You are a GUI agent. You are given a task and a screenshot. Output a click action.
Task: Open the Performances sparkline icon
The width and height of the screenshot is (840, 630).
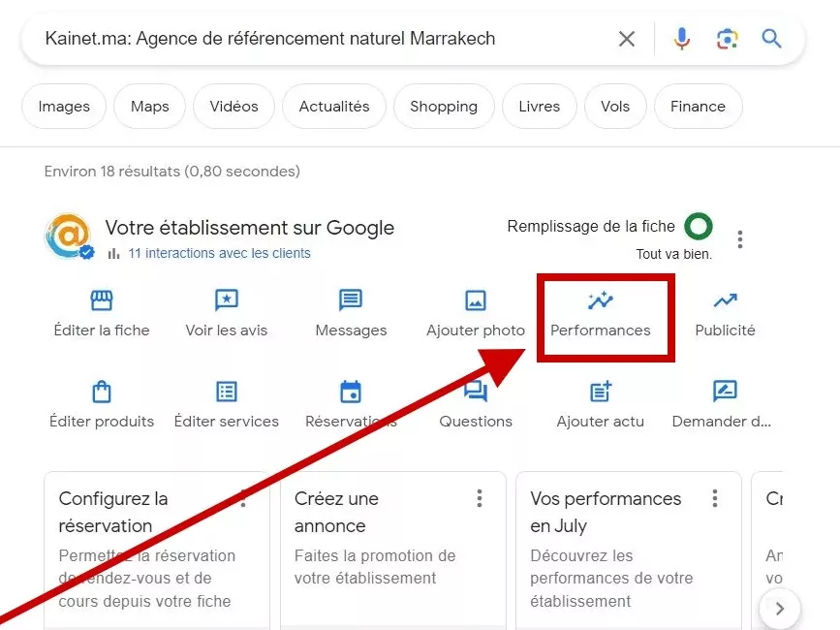tap(601, 300)
